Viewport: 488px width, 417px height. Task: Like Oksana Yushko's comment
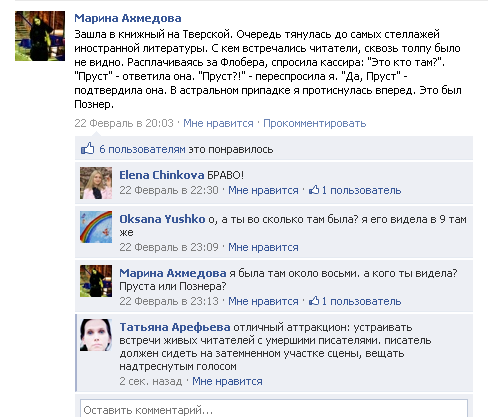pos(263,247)
